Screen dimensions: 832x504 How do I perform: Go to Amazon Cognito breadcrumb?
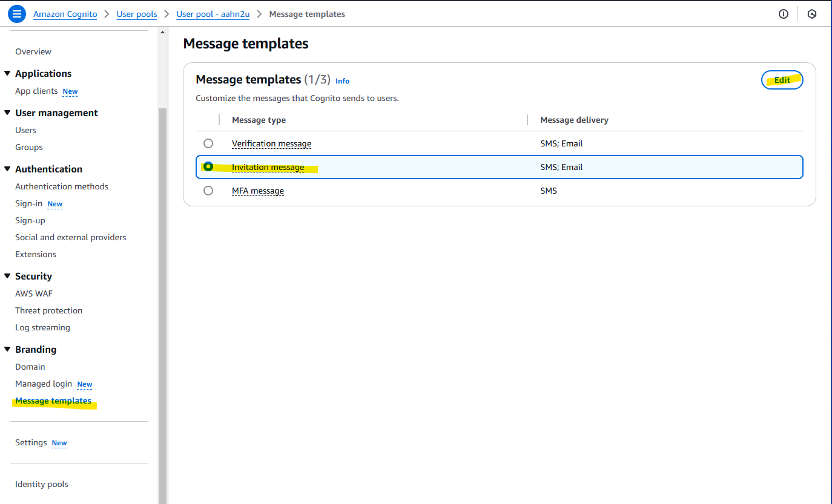[65, 14]
